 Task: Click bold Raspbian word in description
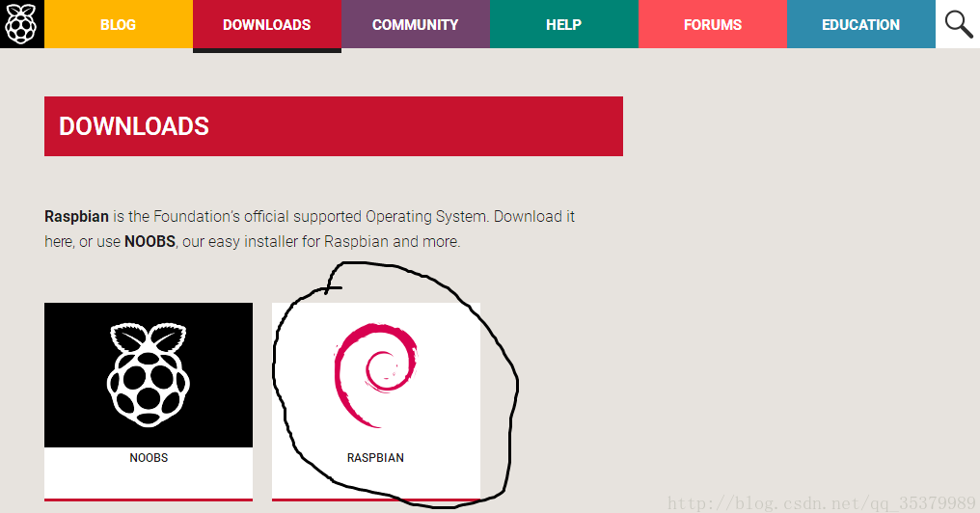point(76,217)
